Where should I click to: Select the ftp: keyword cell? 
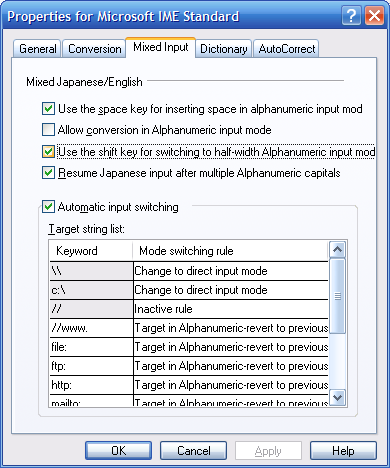point(91,366)
